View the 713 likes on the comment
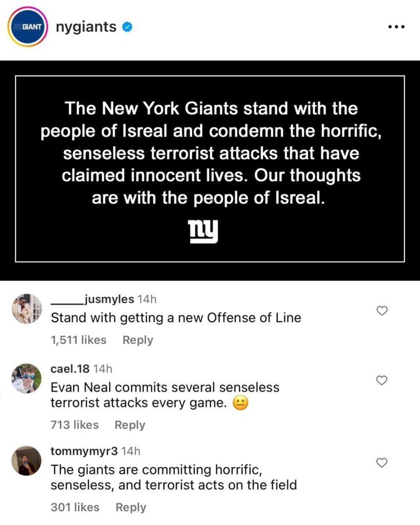This screenshot has height=525, width=420. click(74, 425)
